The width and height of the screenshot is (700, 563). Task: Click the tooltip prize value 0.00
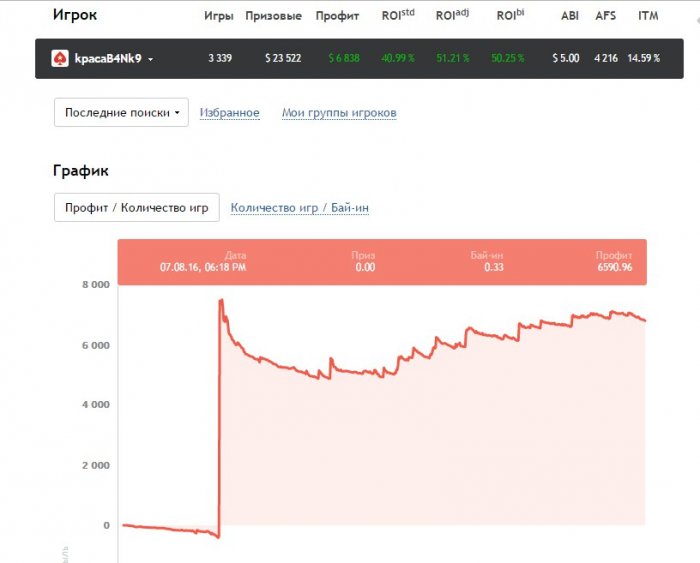click(x=365, y=267)
